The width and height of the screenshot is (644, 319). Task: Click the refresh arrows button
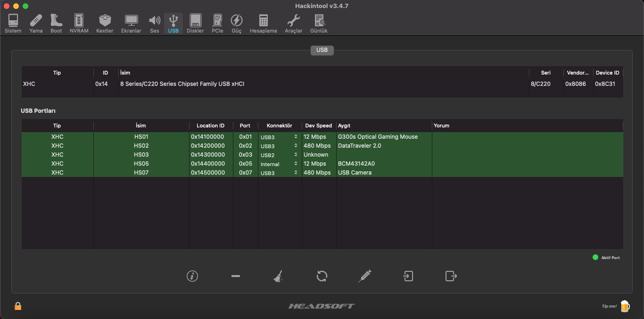pos(322,276)
